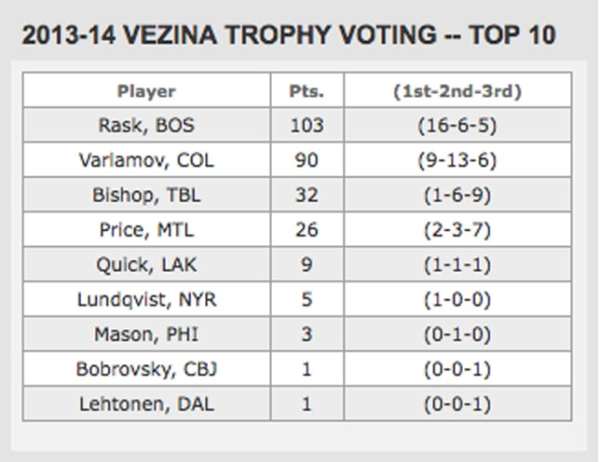Screen dimensions: 600x462
Task: Select the Player column header
Action: click(146, 91)
